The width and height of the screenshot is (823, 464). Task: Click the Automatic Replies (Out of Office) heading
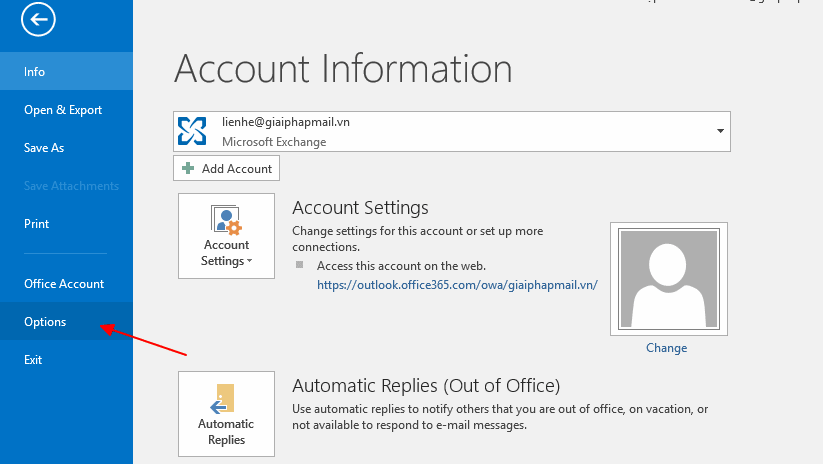426,385
